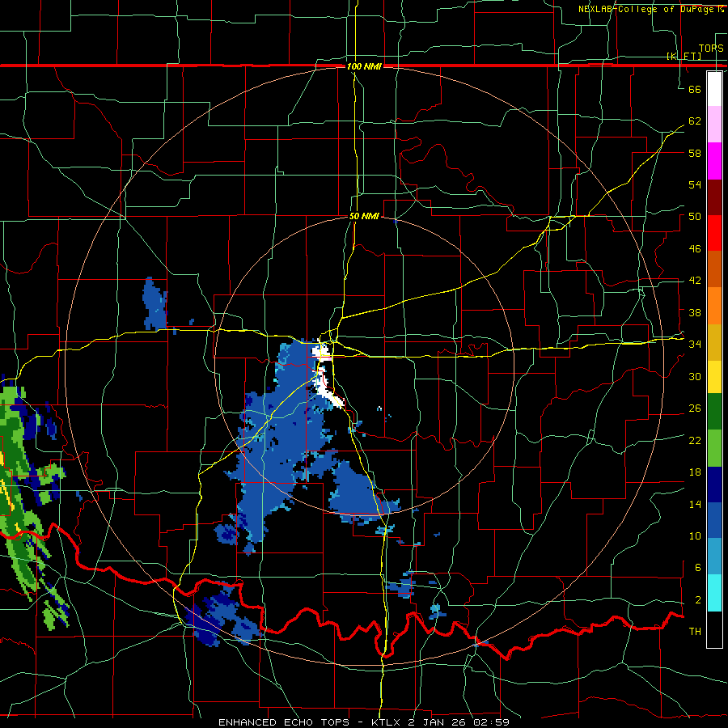Viewport: 728px width, 728px height.
Task: Click the "30" legend value
Action: [695, 376]
